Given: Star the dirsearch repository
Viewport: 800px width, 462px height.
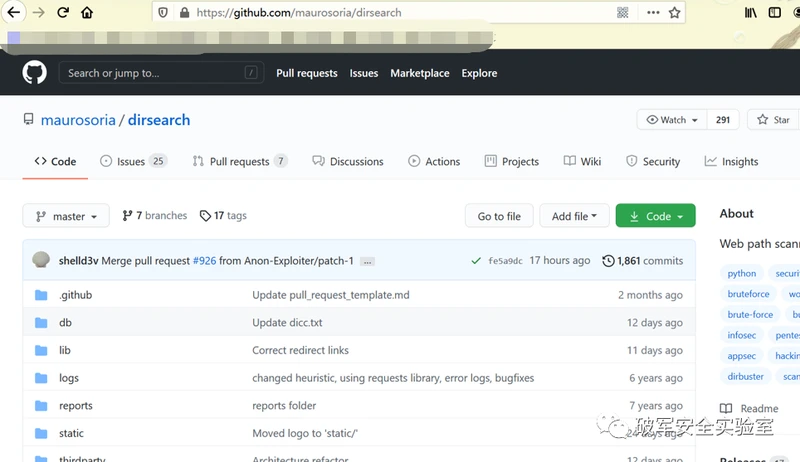Looking at the screenshot, I should [x=773, y=120].
